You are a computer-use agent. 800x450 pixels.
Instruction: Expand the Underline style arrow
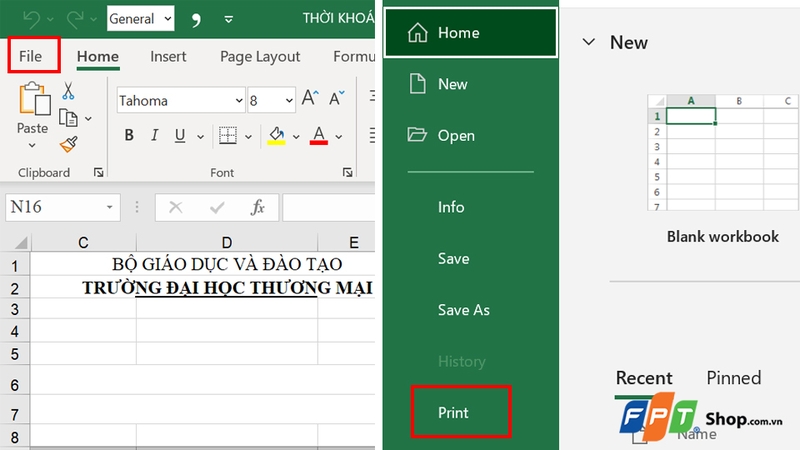point(201,137)
